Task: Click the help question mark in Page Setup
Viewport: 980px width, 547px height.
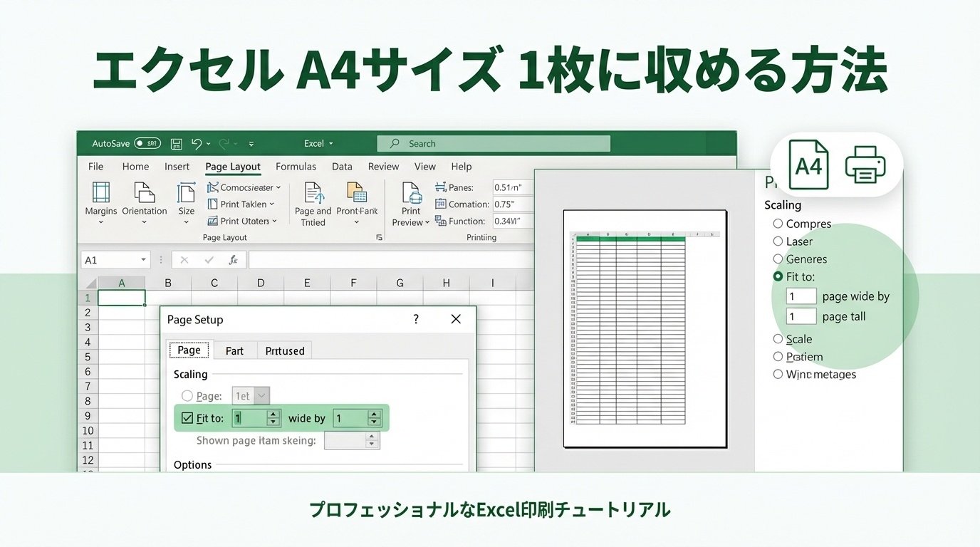Action: point(416,319)
